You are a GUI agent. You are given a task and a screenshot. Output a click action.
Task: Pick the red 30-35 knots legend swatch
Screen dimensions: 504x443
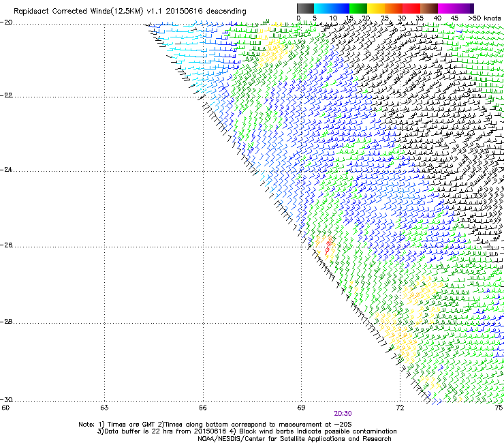(411, 8)
